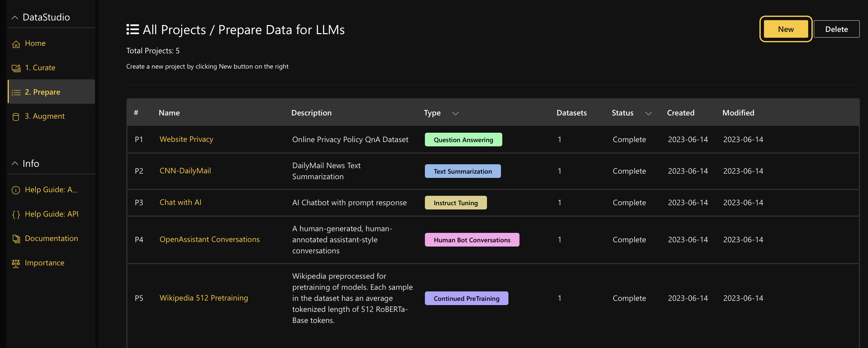Click the list icon beside All Projects
The height and width of the screenshot is (348, 868).
click(132, 29)
